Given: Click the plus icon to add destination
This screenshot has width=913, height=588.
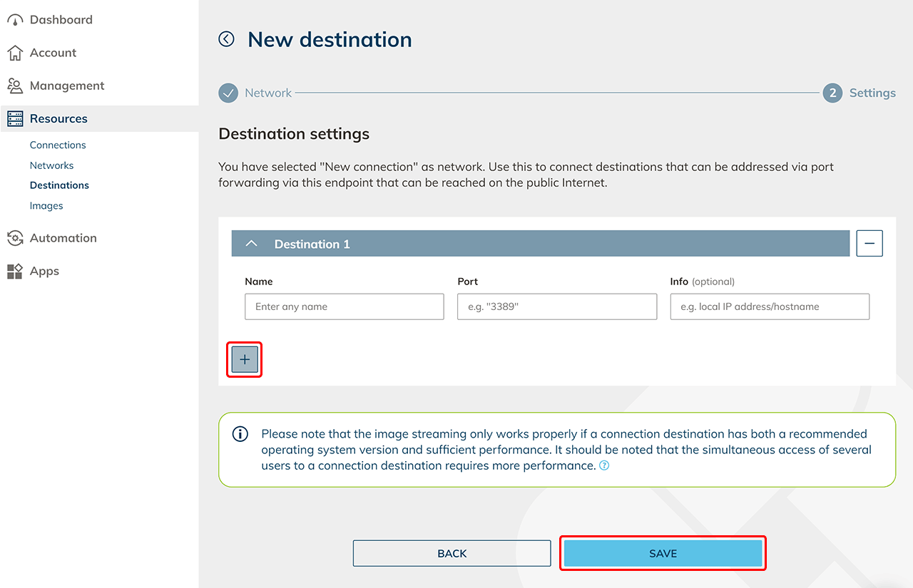Looking at the screenshot, I should (x=245, y=360).
